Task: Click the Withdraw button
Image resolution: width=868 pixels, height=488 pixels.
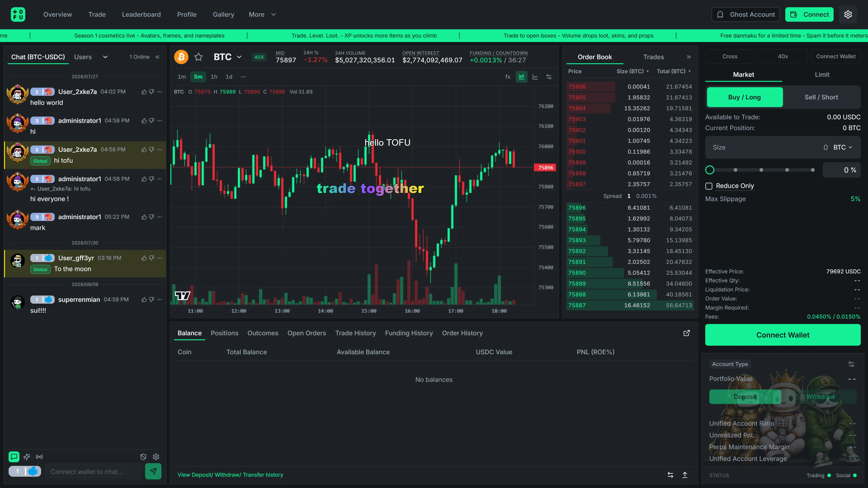Action: tap(821, 397)
